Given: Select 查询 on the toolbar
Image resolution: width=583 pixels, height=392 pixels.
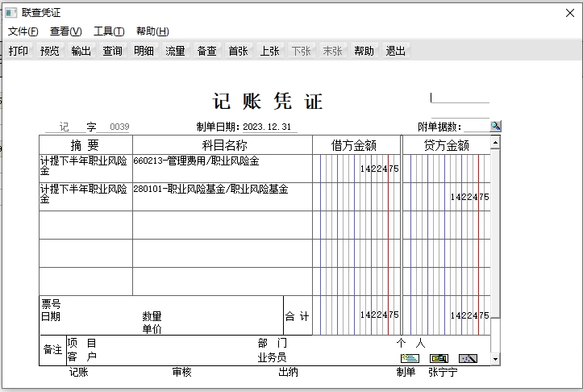Looking at the screenshot, I should point(113,51).
